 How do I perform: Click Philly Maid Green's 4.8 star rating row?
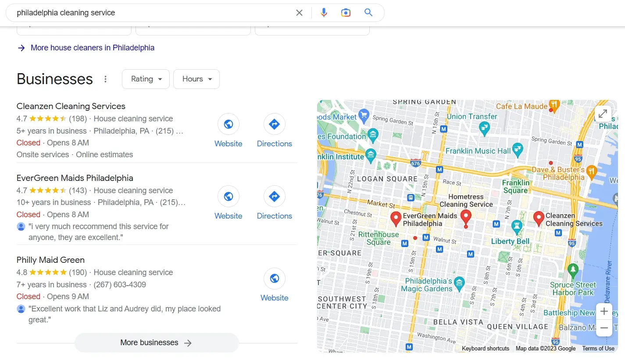[95, 272]
